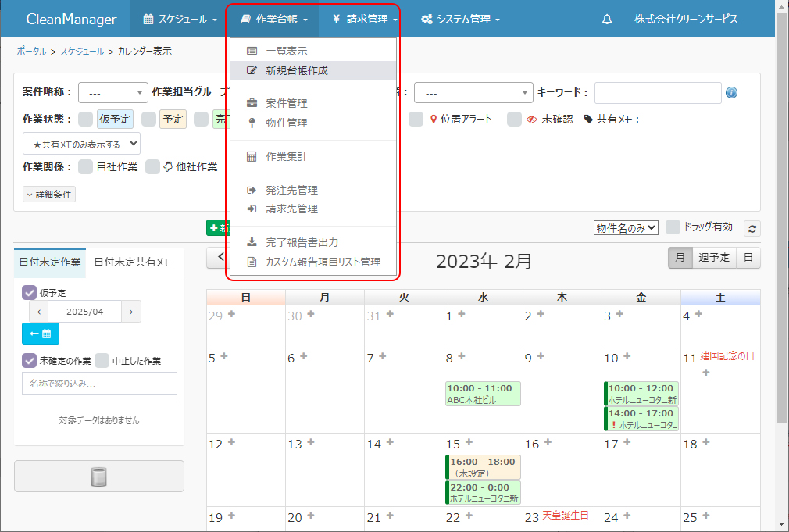Screen dimensions: 789x532
Task: Open the 案件略称 dropdown
Action: tap(112, 93)
